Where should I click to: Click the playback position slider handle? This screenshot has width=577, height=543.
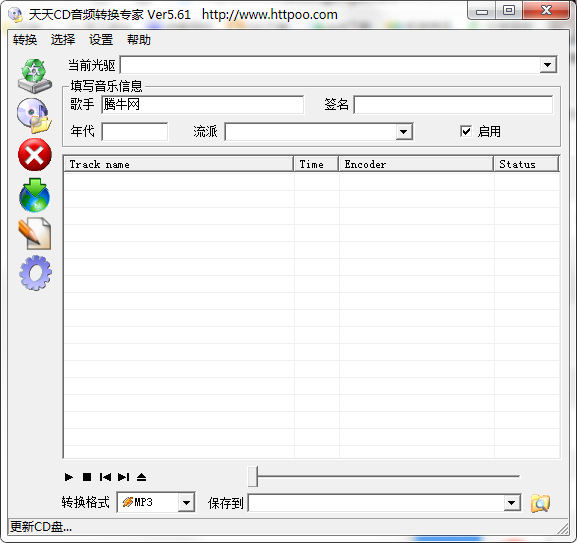tap(253, 476)
